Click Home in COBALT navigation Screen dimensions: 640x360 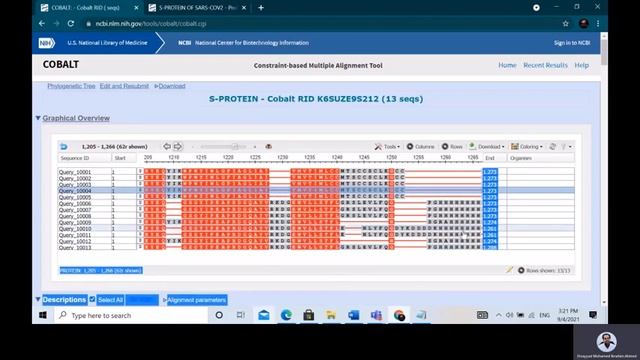(x=507, y=65)
